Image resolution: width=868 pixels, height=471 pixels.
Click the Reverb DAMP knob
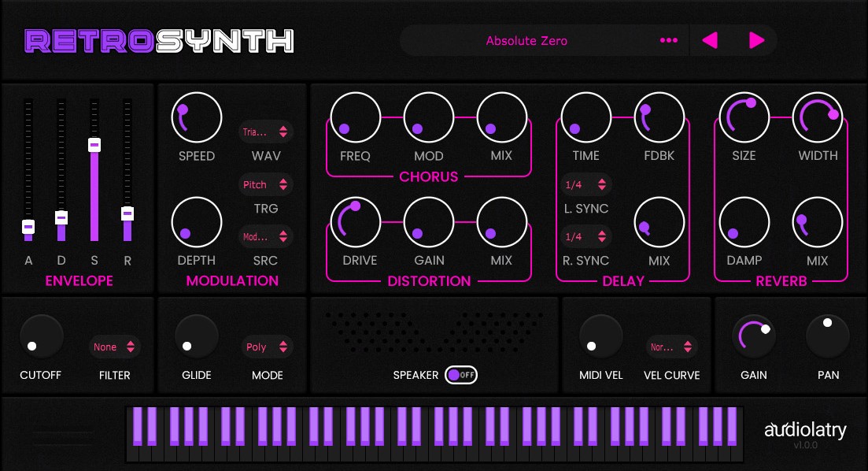pos(744,222)
